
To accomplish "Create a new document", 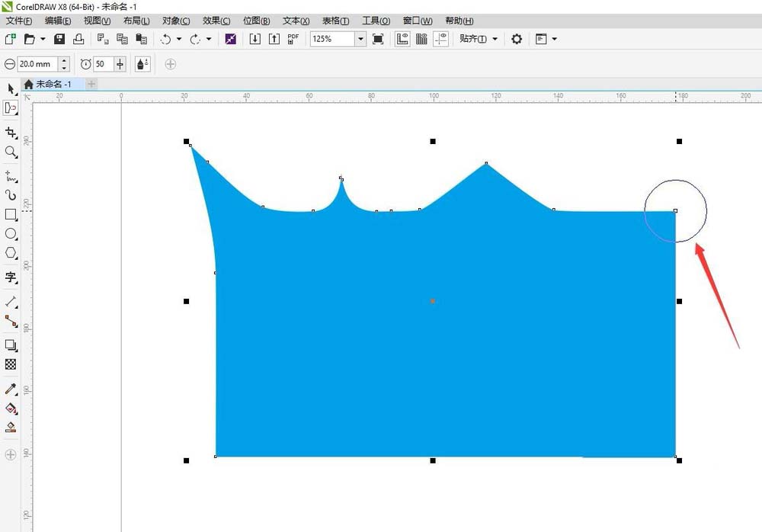I will pyautogui.click(x=10, y=39).
